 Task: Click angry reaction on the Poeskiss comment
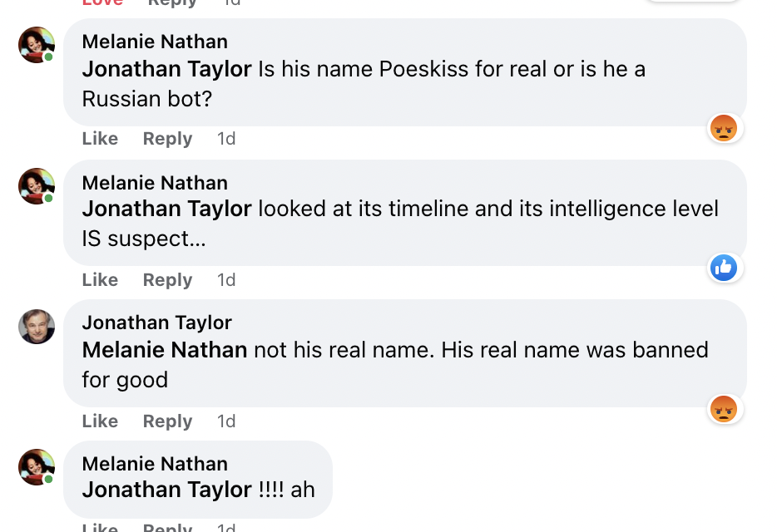point(724,127)
